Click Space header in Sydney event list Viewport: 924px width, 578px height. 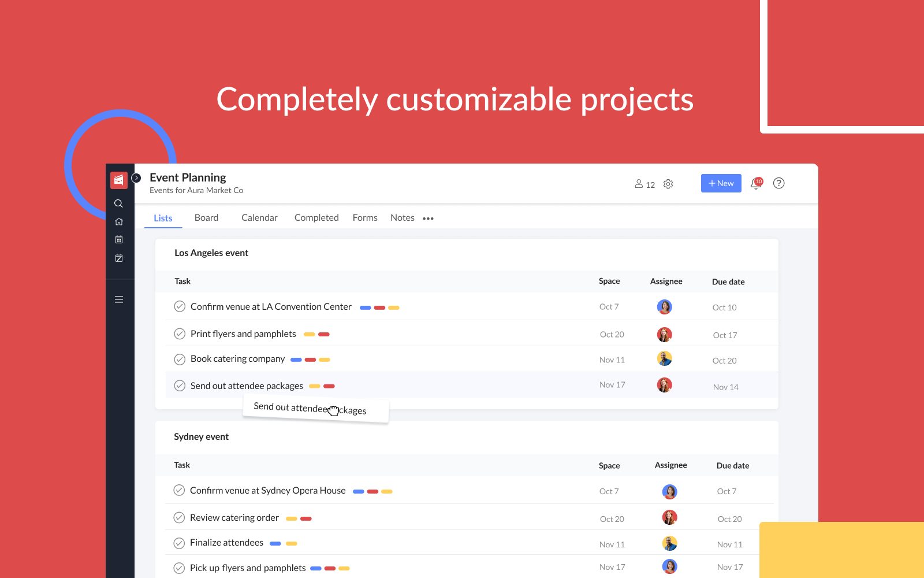tap(609, 466)
